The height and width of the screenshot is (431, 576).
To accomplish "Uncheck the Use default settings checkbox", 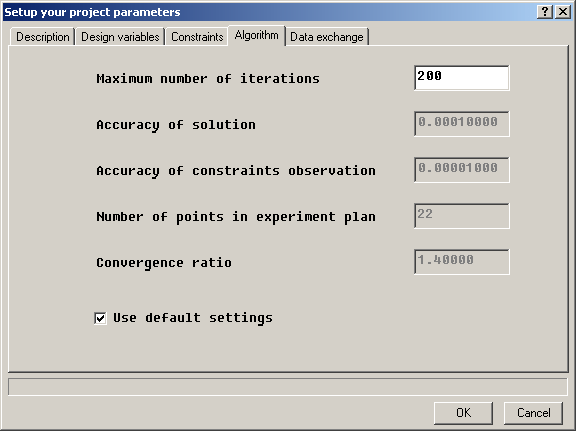I will (100, 318).
